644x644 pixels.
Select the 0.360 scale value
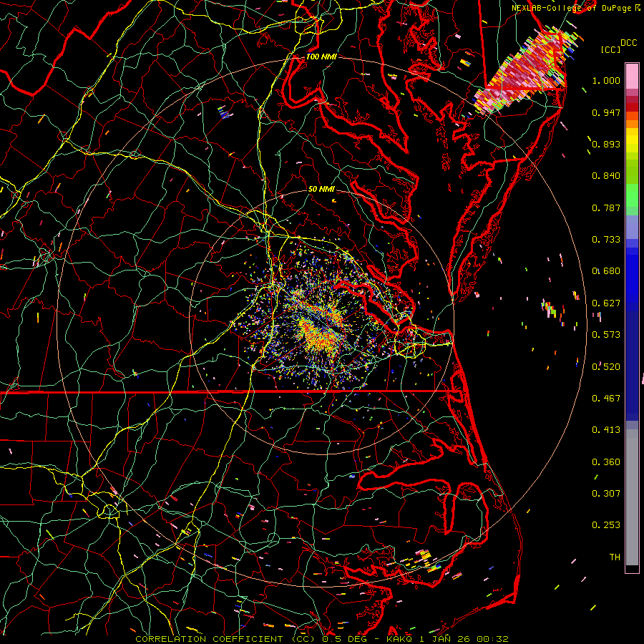(606, 462)
